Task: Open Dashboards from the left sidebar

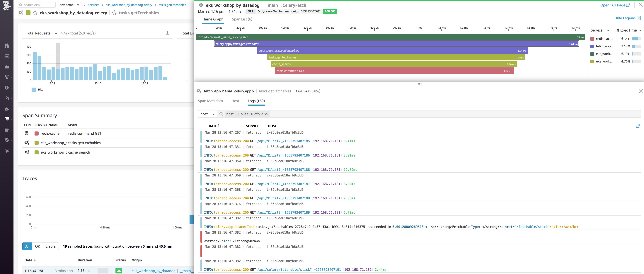Action: point(7,67)
